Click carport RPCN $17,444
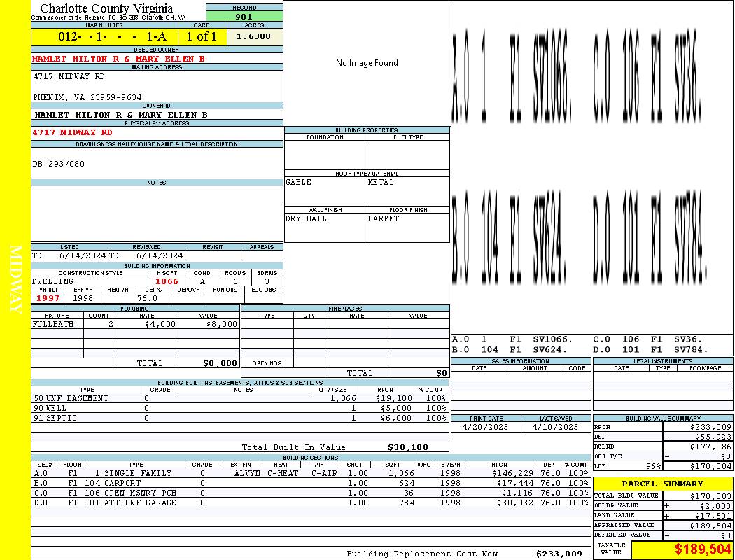 tap(515, 484)
